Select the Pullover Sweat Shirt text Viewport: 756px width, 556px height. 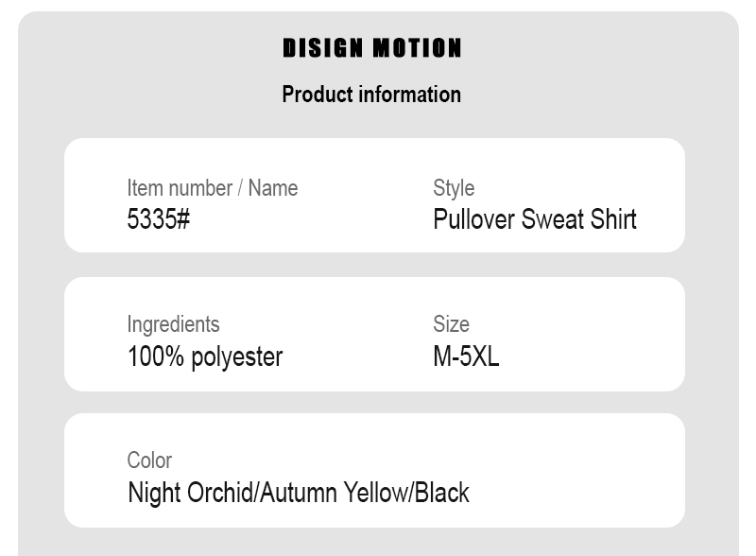tap(535, 219)
